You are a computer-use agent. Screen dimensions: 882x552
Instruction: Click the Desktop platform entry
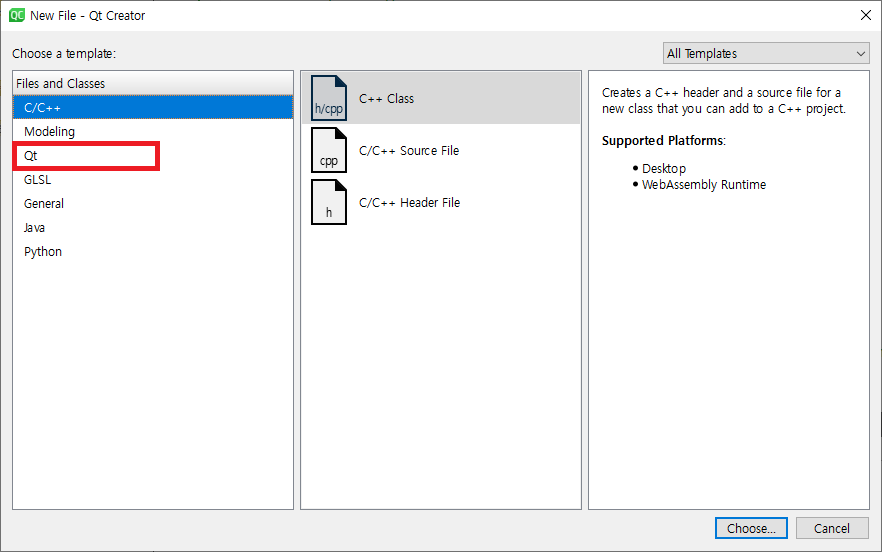coord(664,169)
